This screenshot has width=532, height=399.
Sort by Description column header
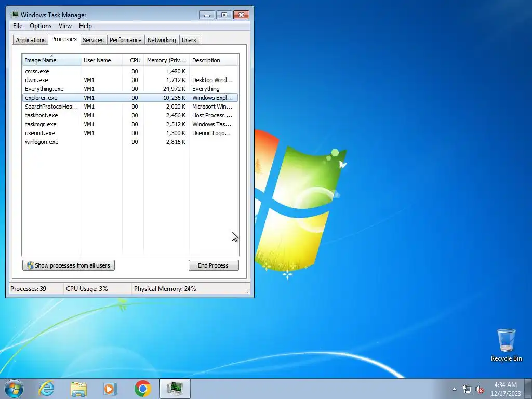[x=214, y=60]
